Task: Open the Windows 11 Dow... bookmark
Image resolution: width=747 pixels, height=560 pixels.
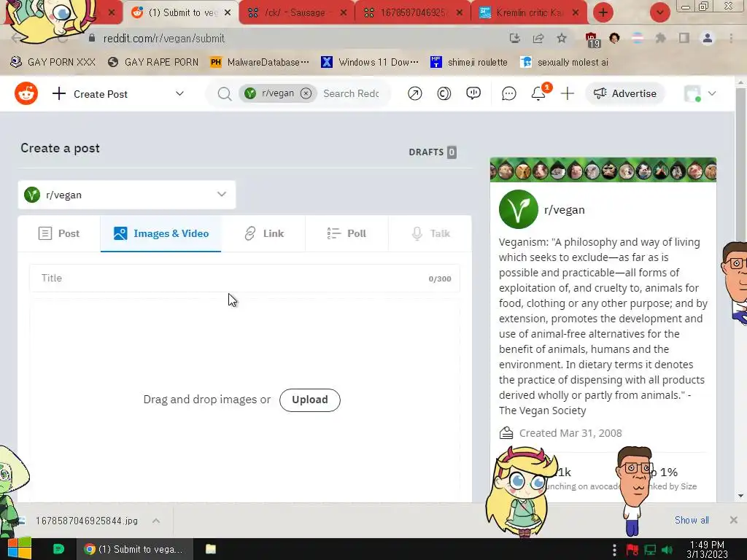Action: [x=370, y=63]
